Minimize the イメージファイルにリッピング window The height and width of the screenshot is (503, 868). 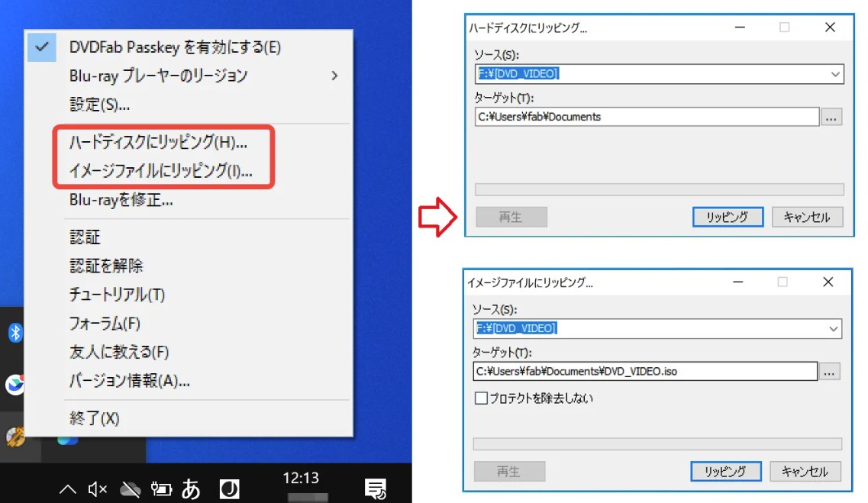coord(738,282)
